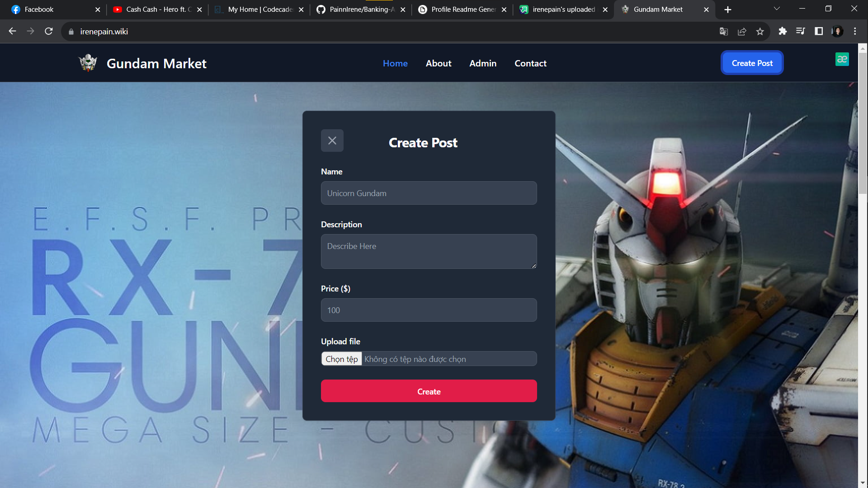Open a new browser tab

(x=728, y=9)
